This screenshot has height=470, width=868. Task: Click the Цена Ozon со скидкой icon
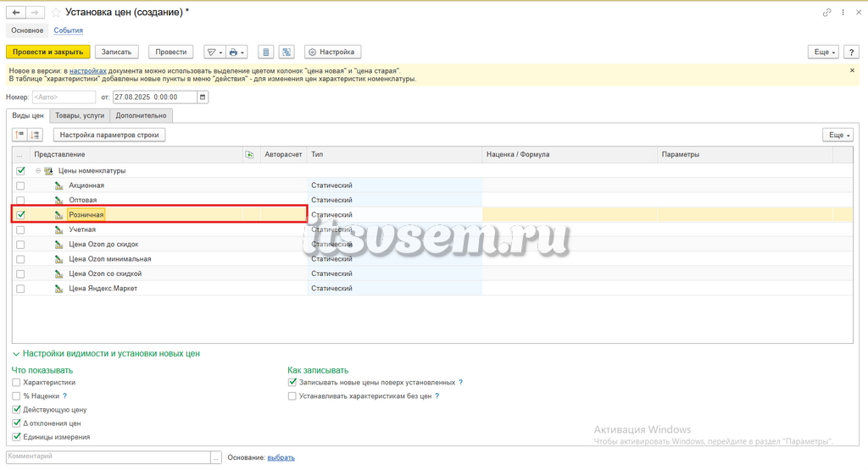58,274
